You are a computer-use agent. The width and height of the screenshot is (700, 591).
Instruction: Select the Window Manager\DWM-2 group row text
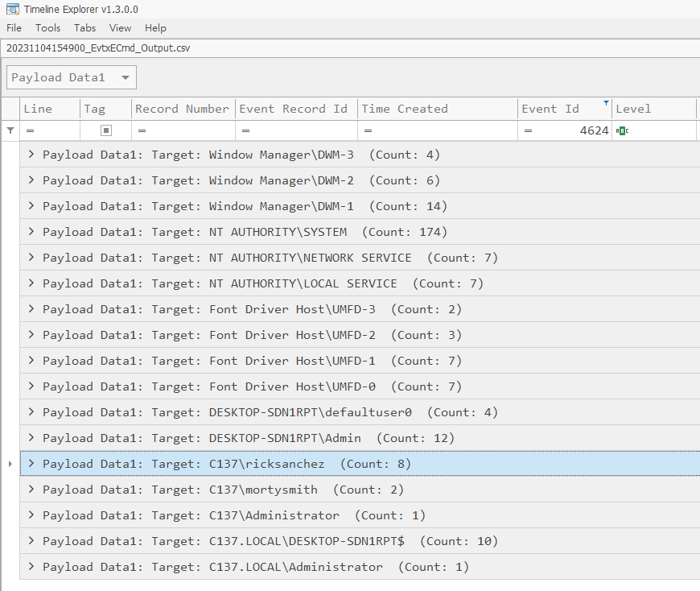point(241,180)
